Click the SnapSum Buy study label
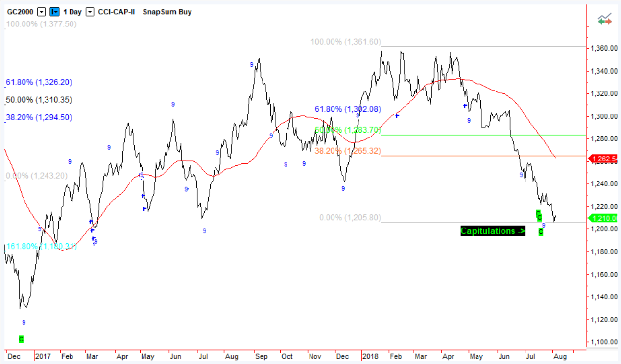The width and height of the screenshot is (621, 364). click(167, 12)
